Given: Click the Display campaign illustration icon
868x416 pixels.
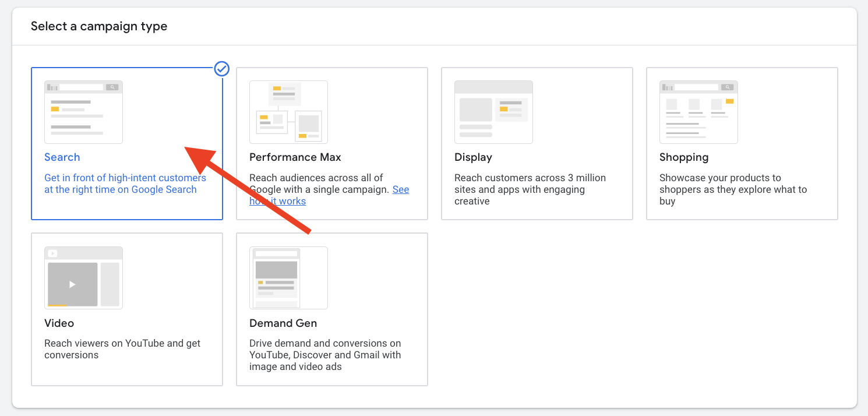Looking at the screenshot, I should [493, 112].
